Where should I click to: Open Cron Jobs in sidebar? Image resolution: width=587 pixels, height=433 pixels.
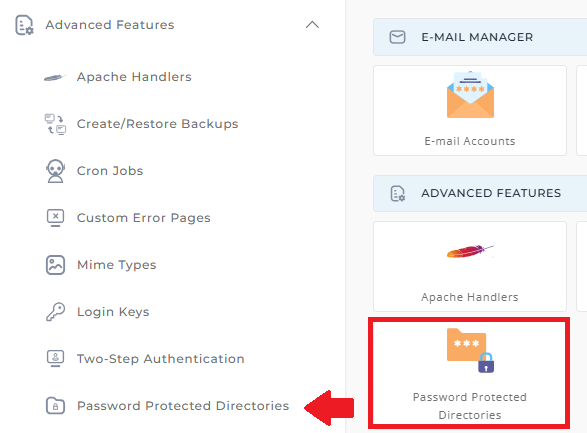coord(110,171)
